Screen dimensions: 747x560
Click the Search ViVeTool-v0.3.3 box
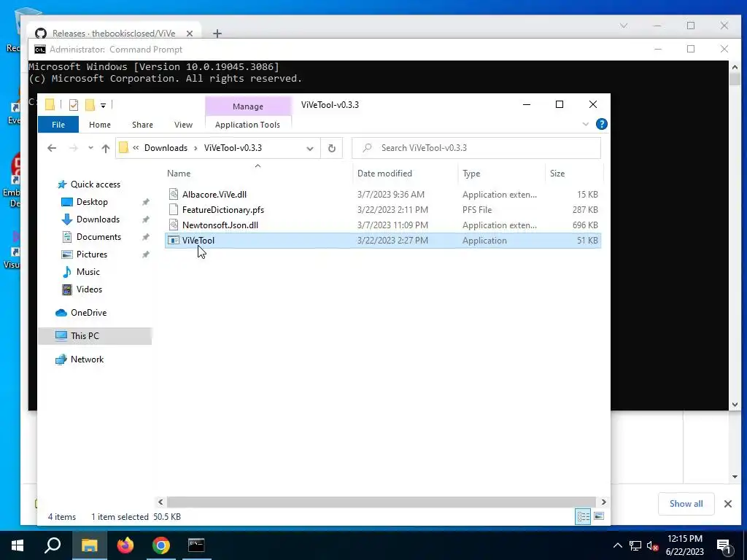click(476, 148)
